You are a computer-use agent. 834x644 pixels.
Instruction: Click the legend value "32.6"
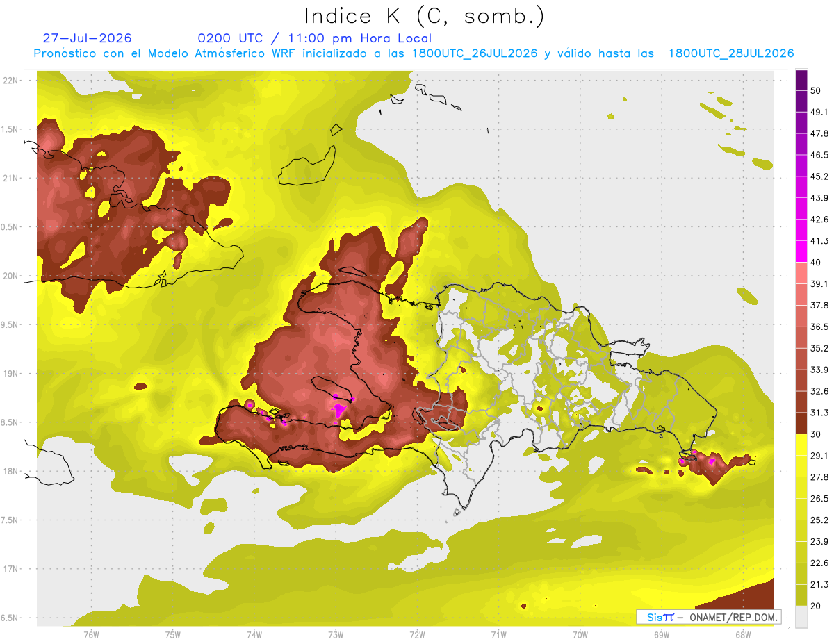click(819, 391)
